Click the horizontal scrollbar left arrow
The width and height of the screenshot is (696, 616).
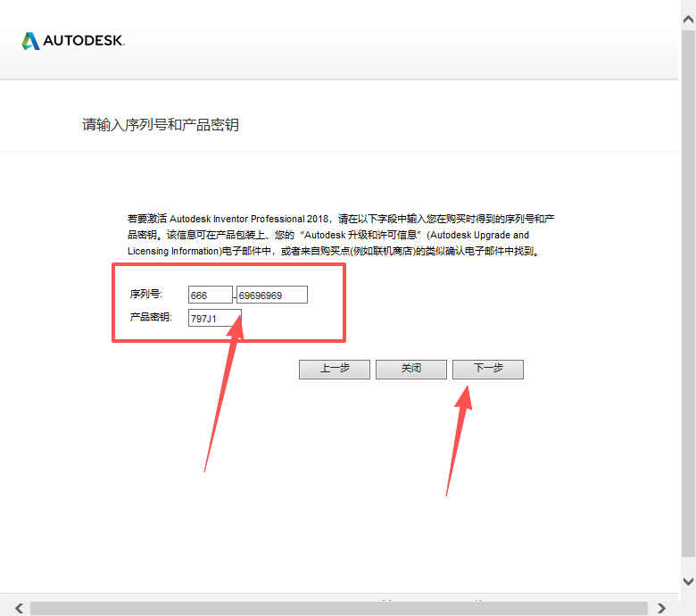point(19,608)
